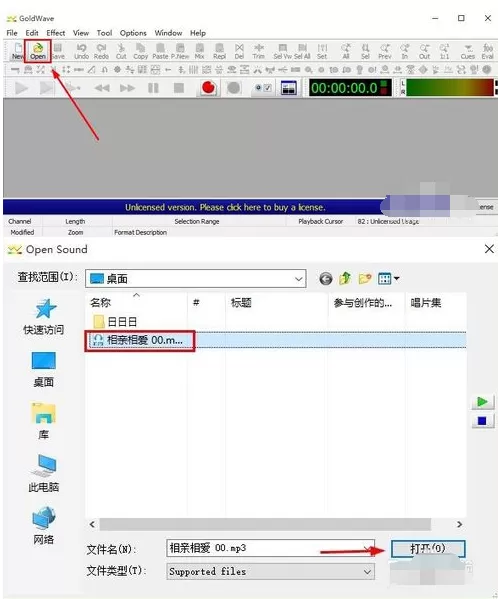Image resolution: width=498 pixels, height=599 pixels.
Task: Open the Options menu
Action: [133, 33]
